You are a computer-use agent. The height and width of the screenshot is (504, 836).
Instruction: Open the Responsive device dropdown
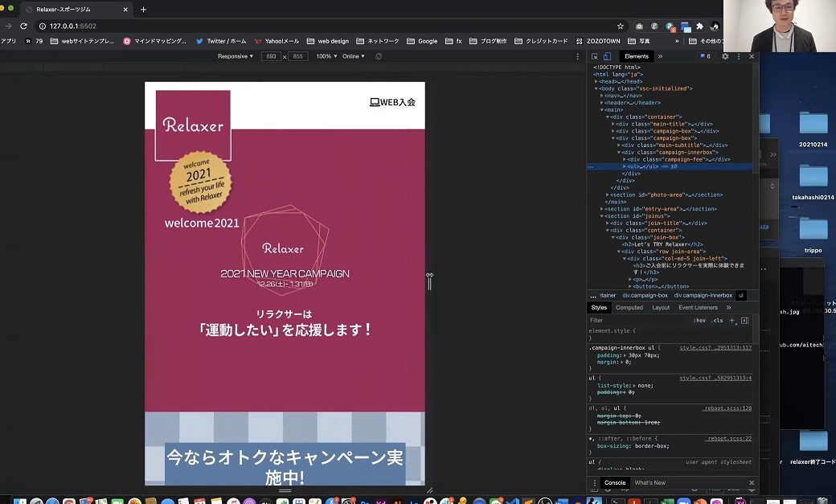(x=235, y=56)
